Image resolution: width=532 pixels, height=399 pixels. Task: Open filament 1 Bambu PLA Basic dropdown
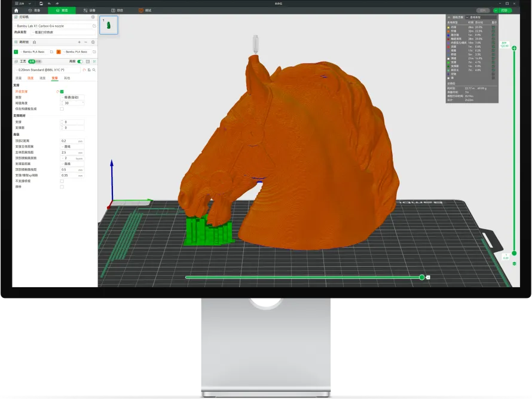[34, 52]
